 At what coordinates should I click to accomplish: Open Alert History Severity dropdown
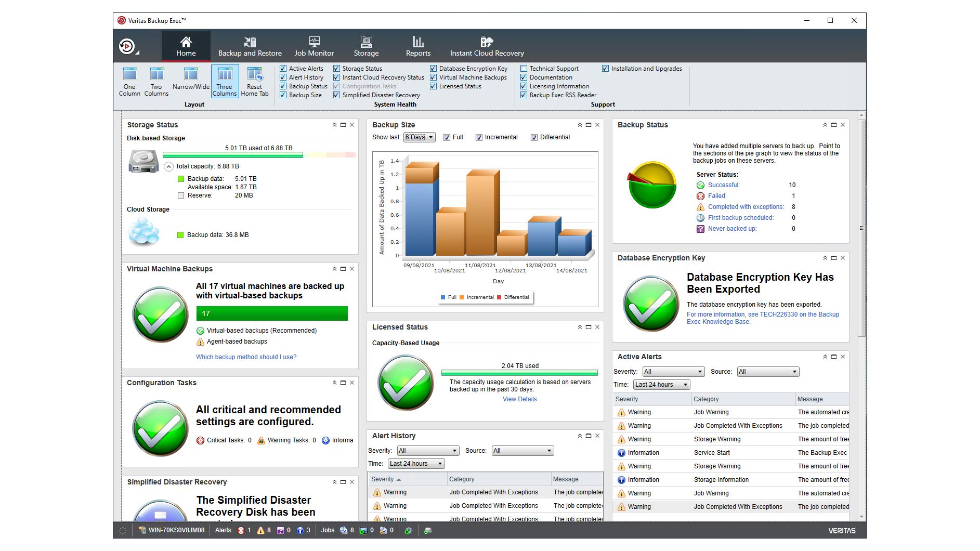[428, 451]
